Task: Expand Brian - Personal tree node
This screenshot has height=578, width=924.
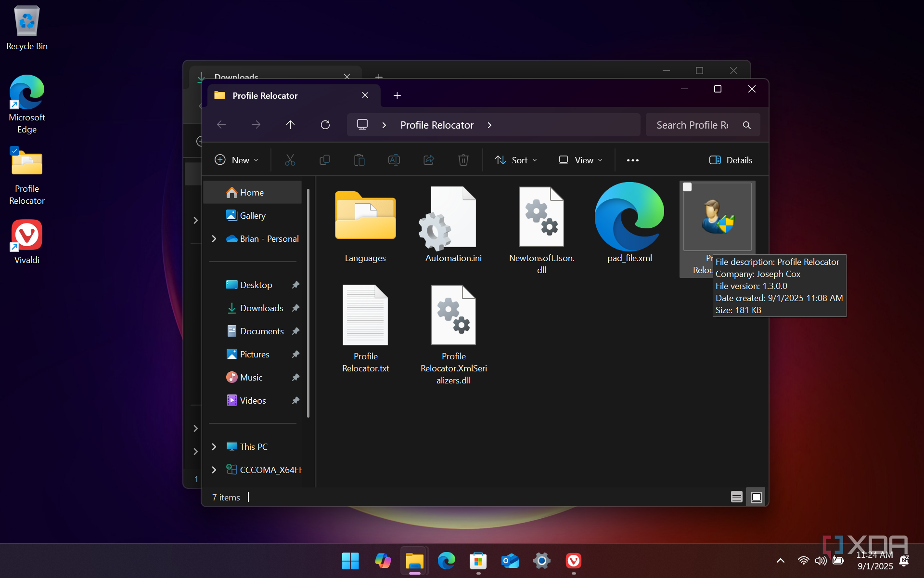Action: click(x=214, y=239)
